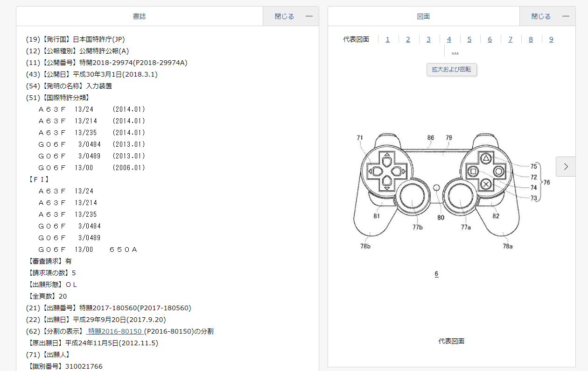The height and width of the screenshot is (371, 588).
Task: Open drawing number 6
Action: [x=490, y=39]
